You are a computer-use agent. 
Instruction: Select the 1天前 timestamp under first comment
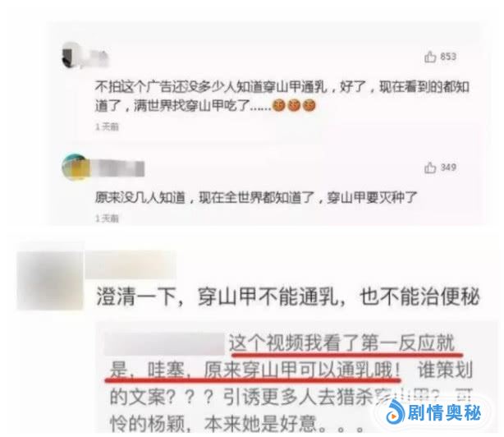(x=107, y=126)
